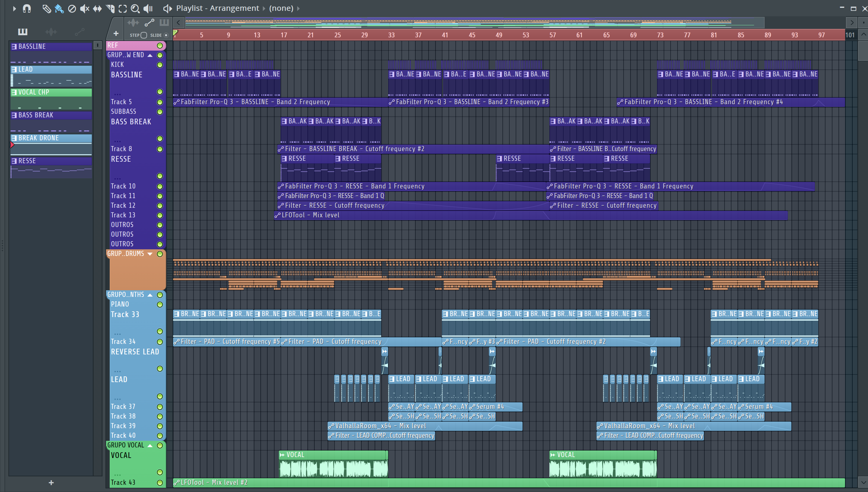Select the Delete tool

72,8
